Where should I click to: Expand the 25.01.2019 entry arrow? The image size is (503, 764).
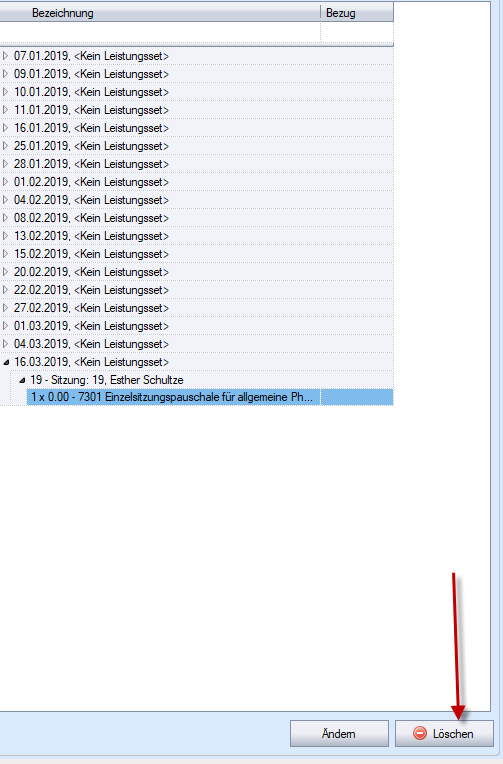point(5,146)
